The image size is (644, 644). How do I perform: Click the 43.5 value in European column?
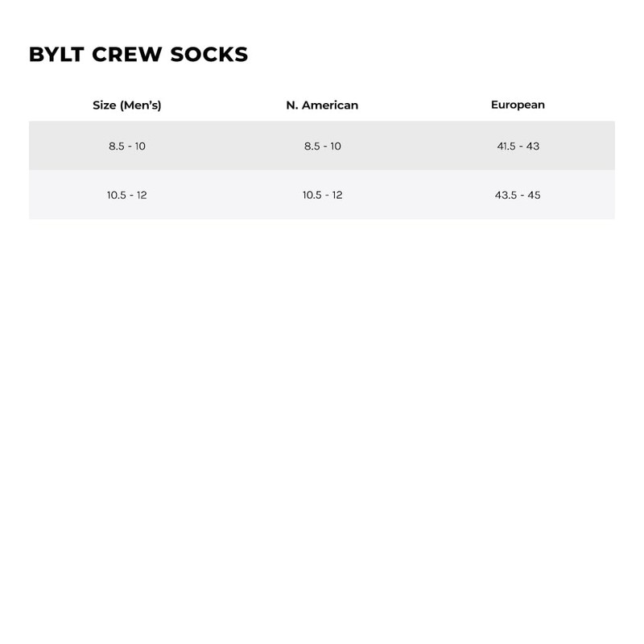(x=506, y=195)
